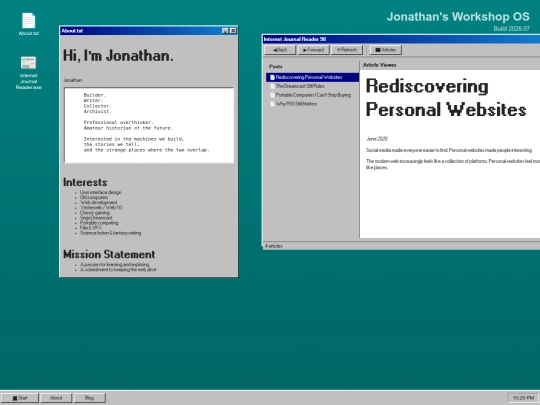540x405 pixels.
Task: Click the "Classic gaming" interest
Action: point(95,213)
